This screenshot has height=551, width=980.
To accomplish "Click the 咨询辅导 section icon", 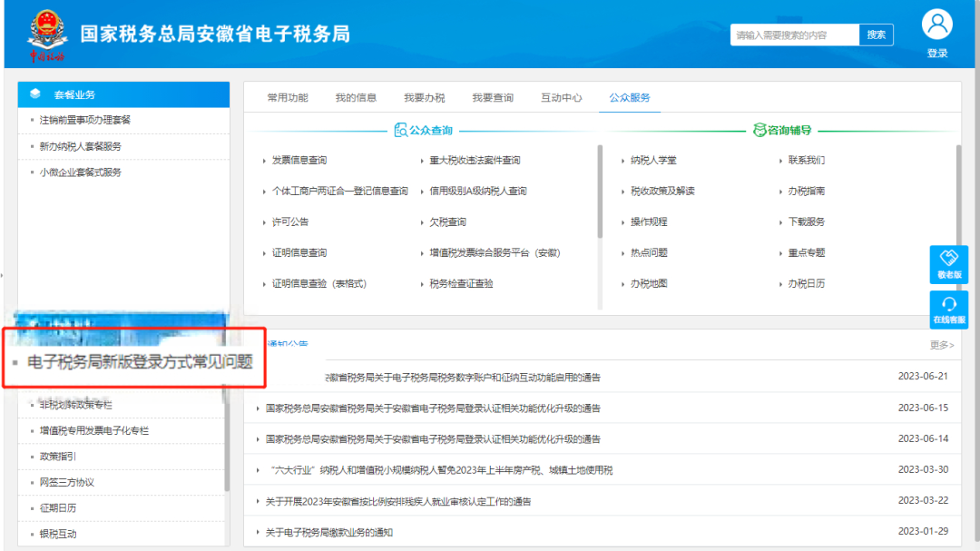I will coord(759,130).
